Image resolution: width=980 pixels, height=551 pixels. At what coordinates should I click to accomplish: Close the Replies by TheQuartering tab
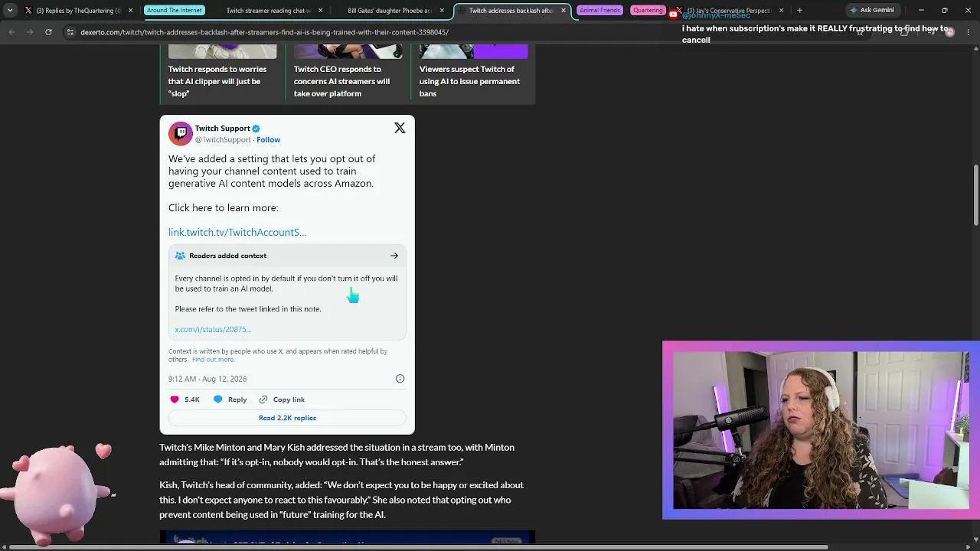(130, 11)
